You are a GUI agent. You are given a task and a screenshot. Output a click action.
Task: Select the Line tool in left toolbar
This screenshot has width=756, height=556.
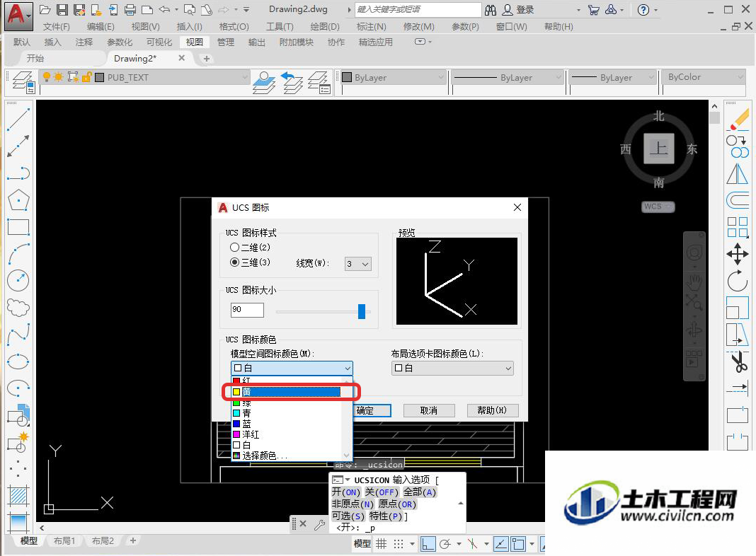18,120
